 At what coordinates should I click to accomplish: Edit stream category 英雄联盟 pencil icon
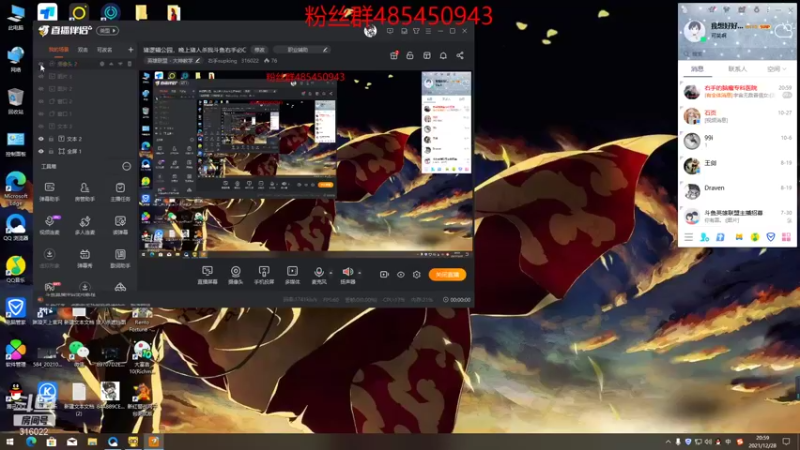click(198, 61)
